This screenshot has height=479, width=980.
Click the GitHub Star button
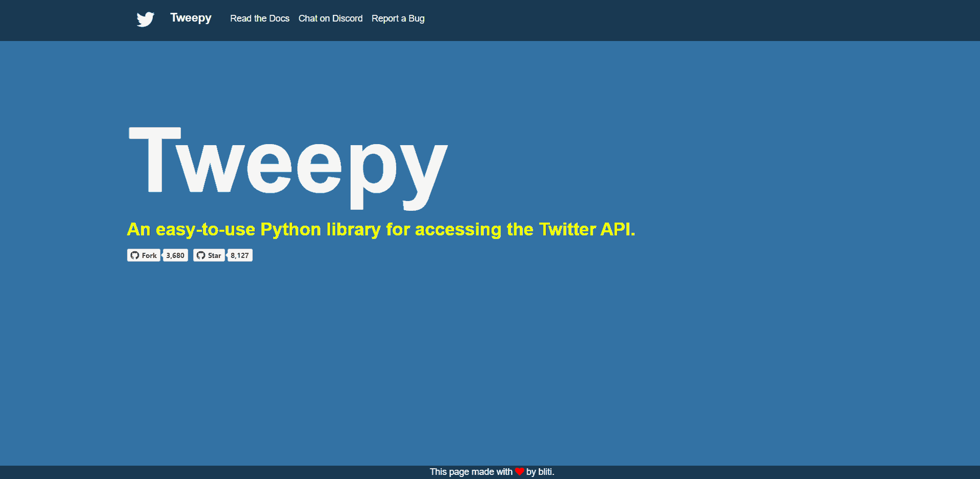(209, 255)
